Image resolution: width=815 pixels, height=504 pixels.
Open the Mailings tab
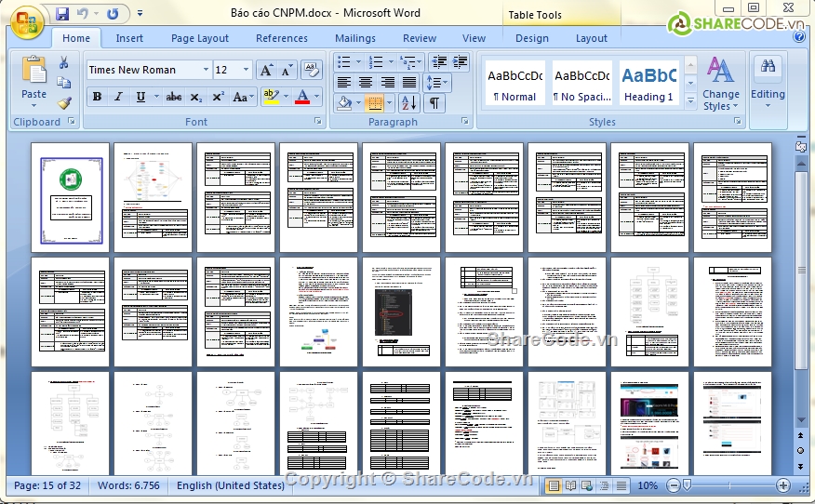(355, 38)
